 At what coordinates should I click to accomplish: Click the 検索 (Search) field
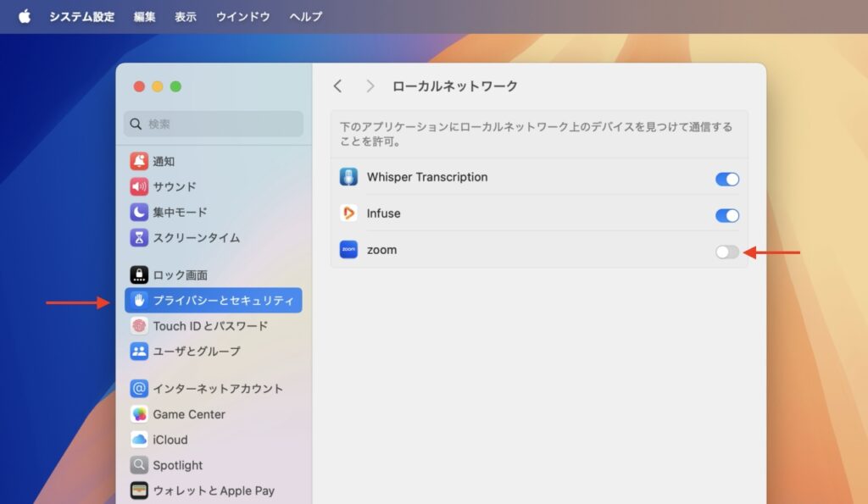(213, 125)
